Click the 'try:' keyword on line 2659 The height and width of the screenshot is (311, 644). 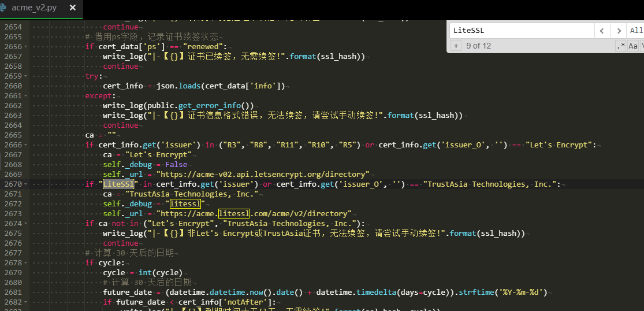[x=95, y=76]
